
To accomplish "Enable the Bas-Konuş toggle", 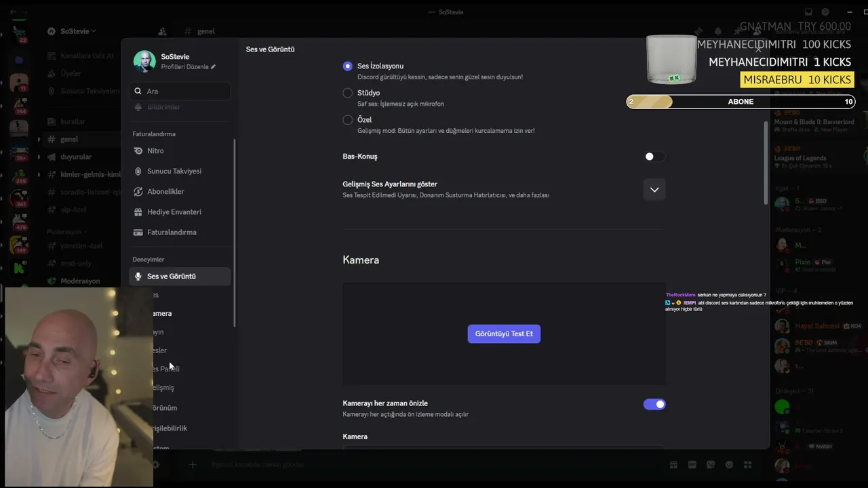I will [654, 157].
